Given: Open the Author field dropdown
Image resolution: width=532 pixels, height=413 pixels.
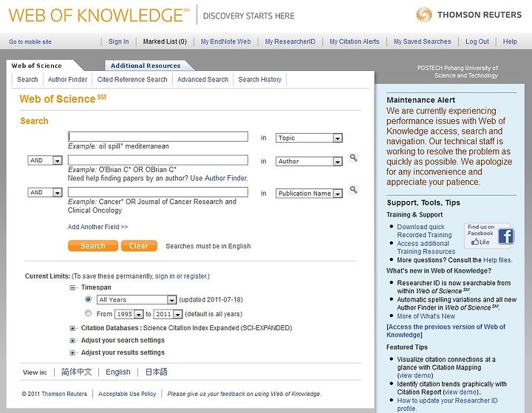Looking at the screenshot, I should [x=309, y=162].
